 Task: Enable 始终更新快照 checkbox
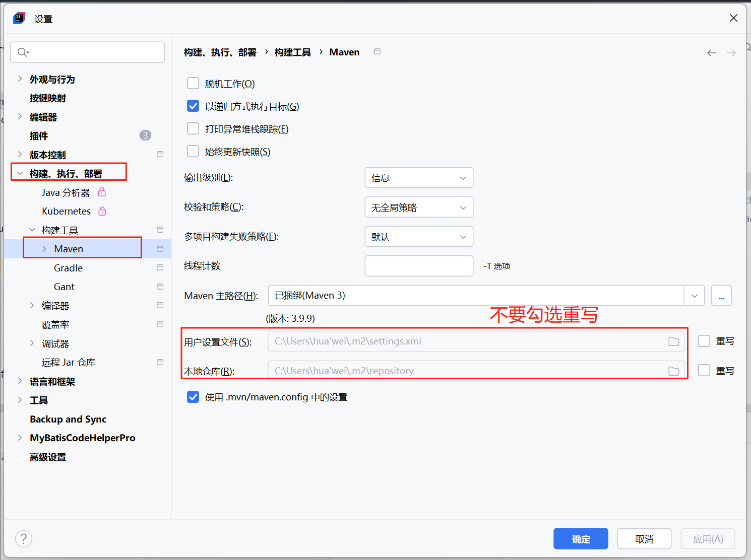(193, 151)
